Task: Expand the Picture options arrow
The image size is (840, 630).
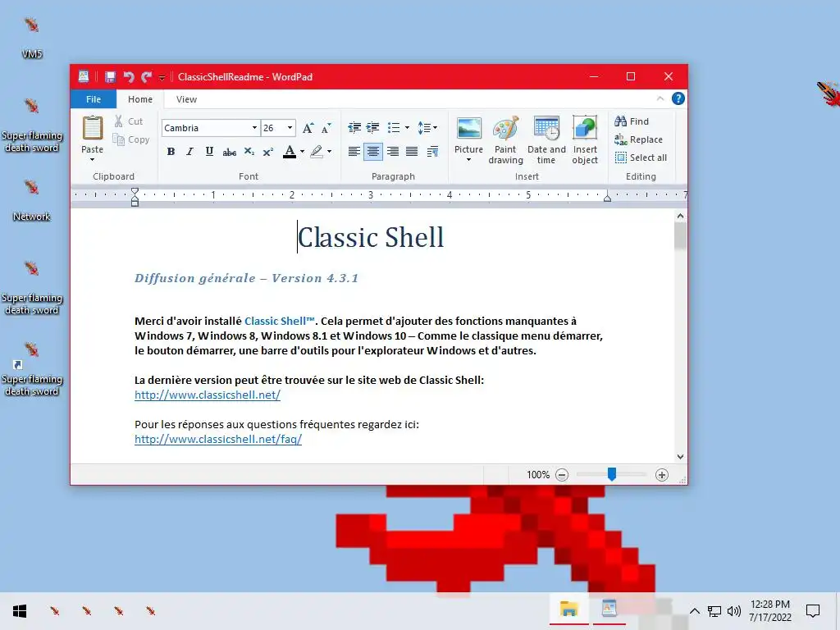Action: pos(468,160)
